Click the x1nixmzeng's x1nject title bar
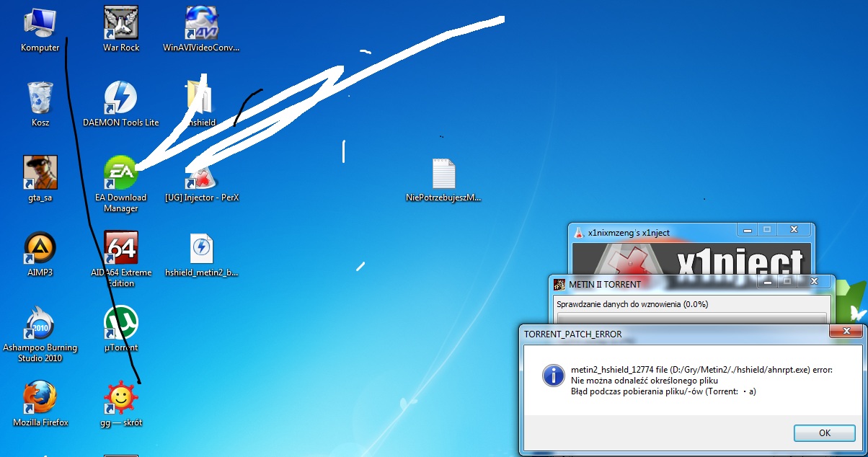This screenshot has height=457, width=868. (x=691, y=232)
